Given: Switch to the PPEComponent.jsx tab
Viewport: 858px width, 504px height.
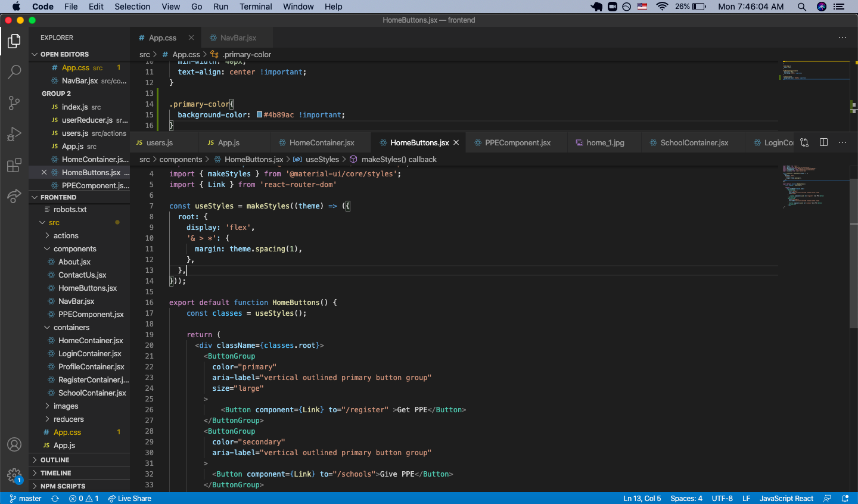Looking at the screenshot, I should point(517,143).
